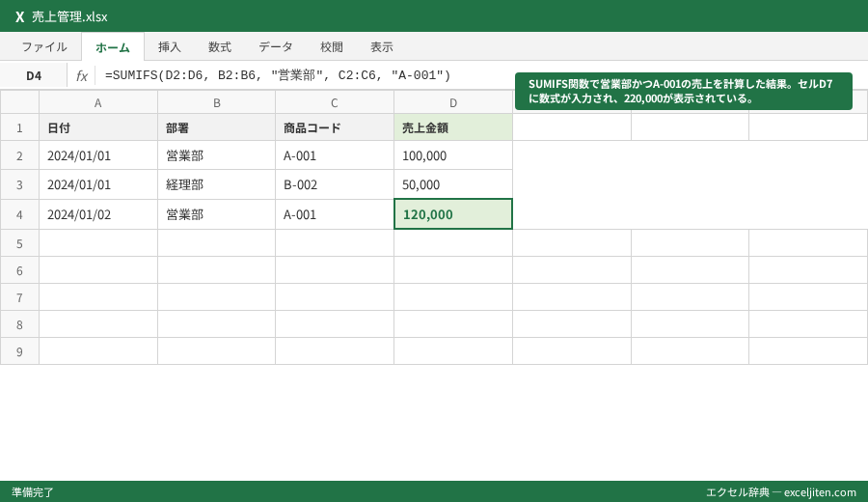The width and height of the screenshot is (868, 502).
Task: Select the 営業部 cell in row 4
Action: tap(216, 214)
